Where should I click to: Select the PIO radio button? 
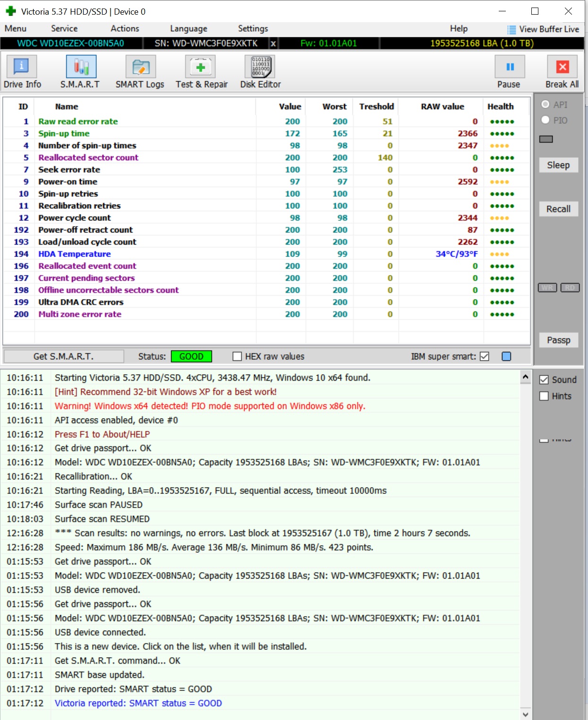tap(545, 120)
